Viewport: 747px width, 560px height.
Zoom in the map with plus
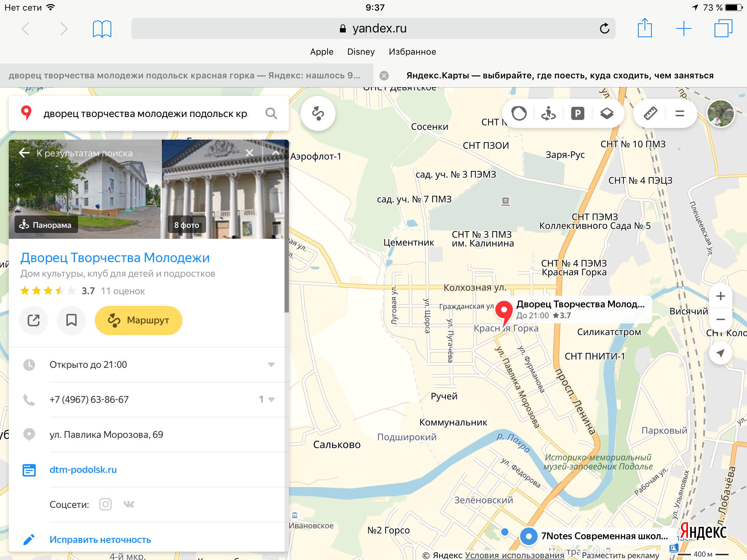720,296
